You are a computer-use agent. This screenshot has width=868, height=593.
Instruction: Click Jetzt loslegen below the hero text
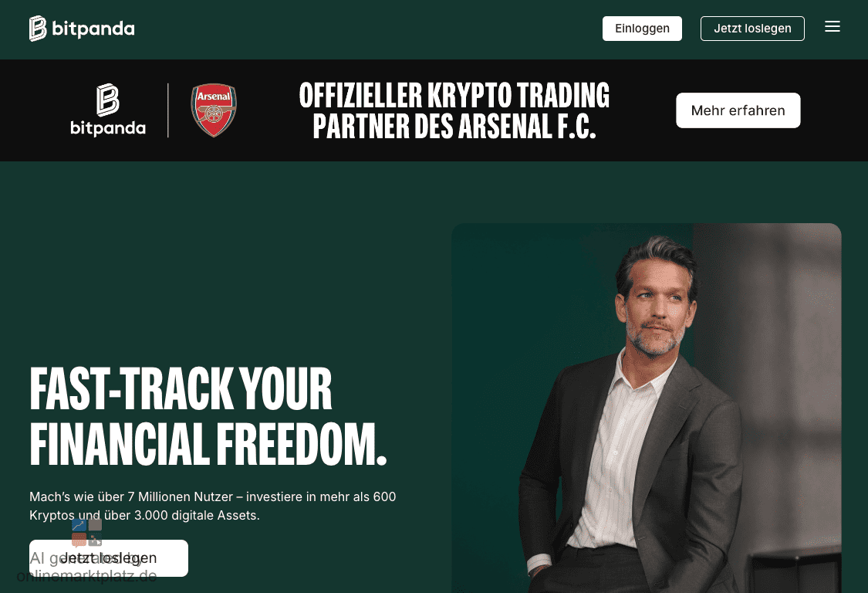pyautogui.click(x=109, y=557)
